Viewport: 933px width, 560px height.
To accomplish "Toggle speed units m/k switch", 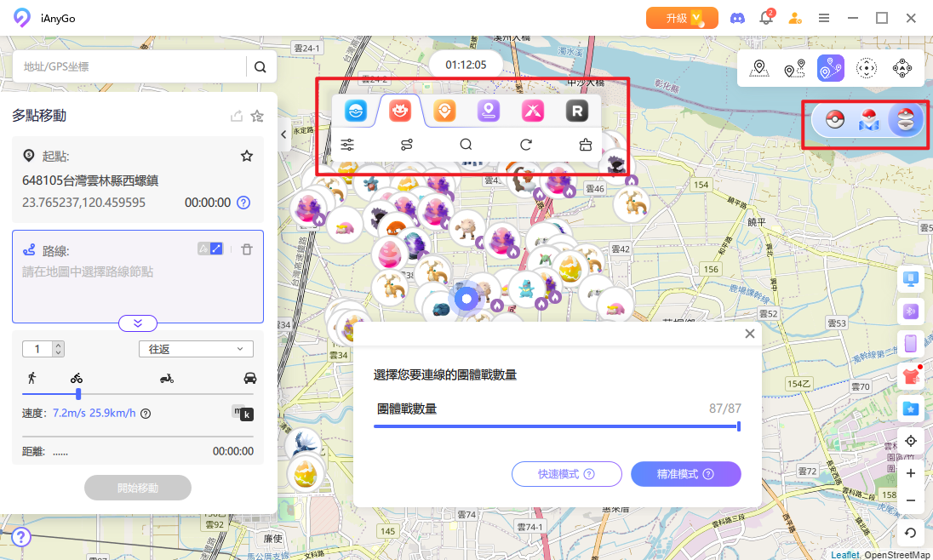I will (242, 413).
